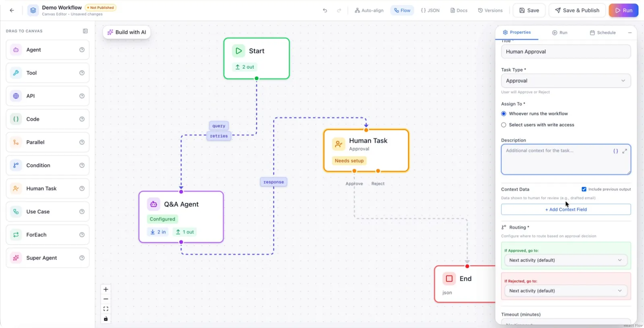Switch to the Properties tab
The width and height of the screenshot is (644, 328).
pos(517,32)
